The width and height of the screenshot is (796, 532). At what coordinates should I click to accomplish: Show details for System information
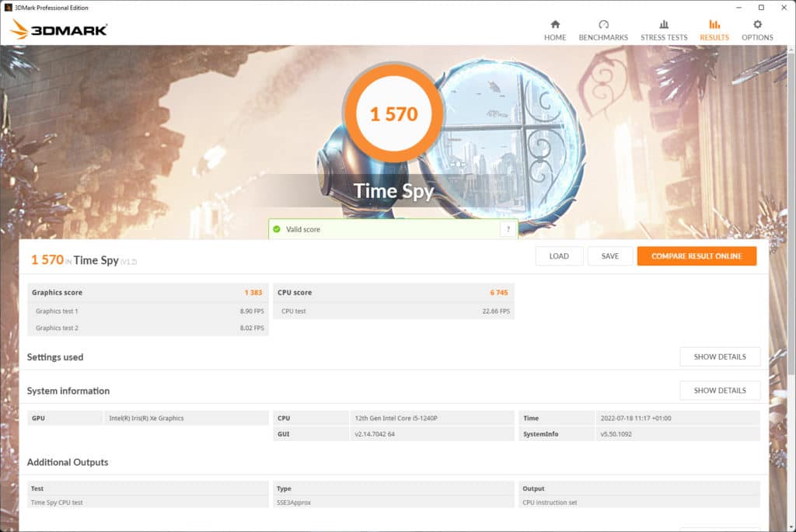pos(720,391)
